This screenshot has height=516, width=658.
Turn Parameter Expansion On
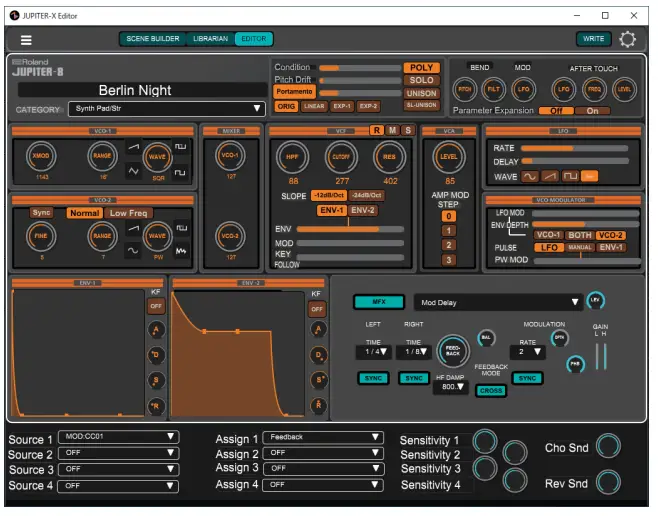[592, 111]
